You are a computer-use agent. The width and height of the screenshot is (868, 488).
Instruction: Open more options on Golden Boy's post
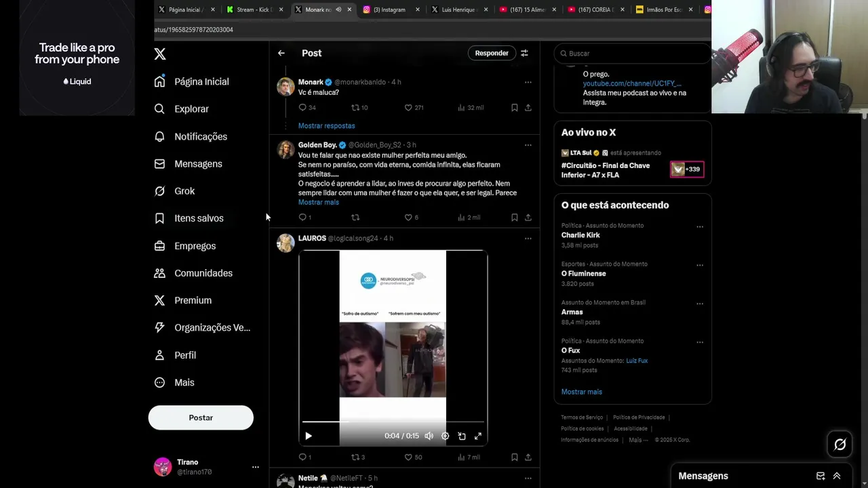(528, 145)
